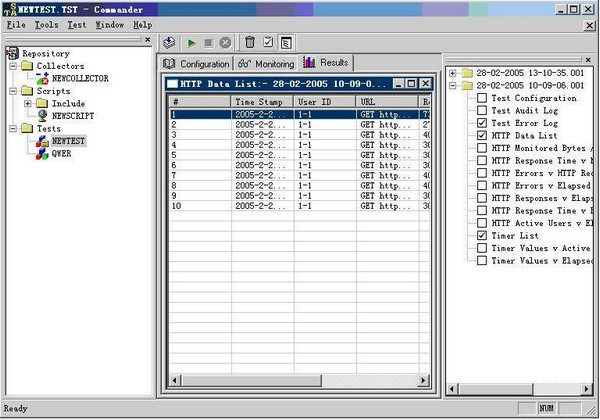Uncheck the Timer List checkbox
Image resolution: width=600 pixels, height=420 pixels.
(482, 236)
